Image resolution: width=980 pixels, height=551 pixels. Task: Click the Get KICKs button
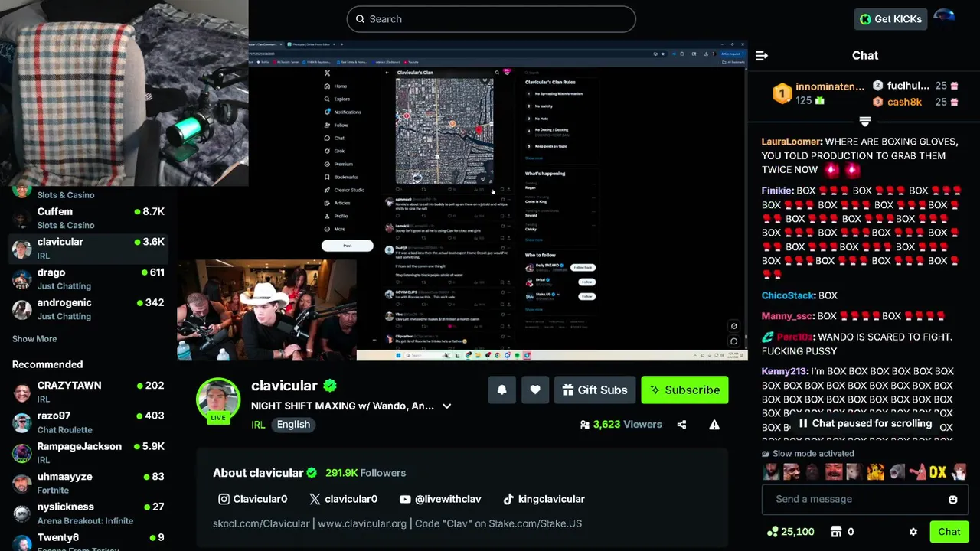coord(890,19)
